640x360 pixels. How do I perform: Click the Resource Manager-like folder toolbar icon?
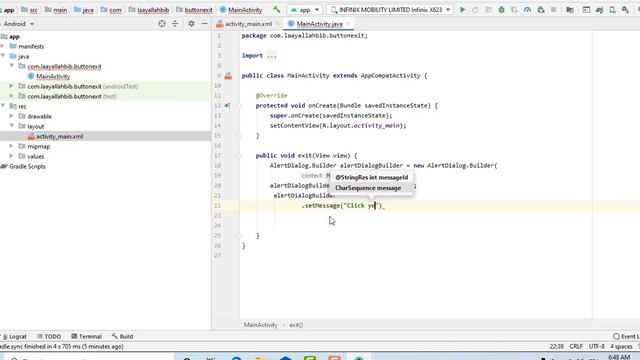pos(570,9)
